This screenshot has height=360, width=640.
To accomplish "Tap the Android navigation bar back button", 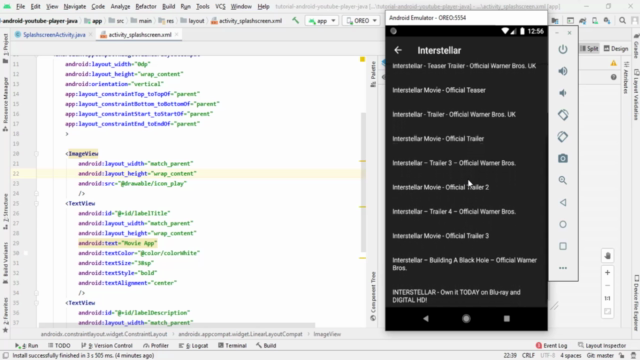I will tap(426, 318).
